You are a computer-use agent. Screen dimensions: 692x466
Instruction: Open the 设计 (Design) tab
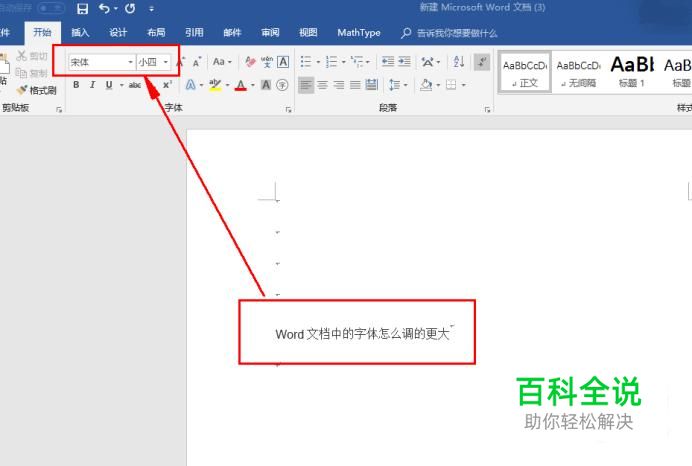click(118, 32)
